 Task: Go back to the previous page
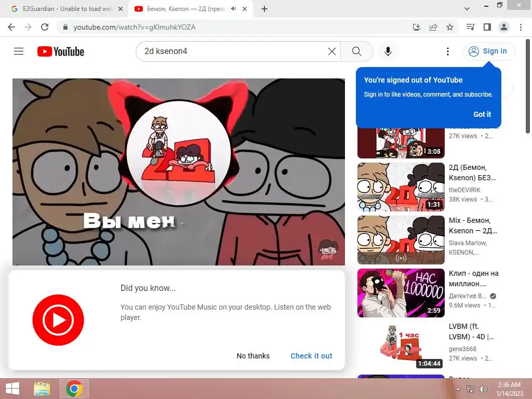click(11, 27)
